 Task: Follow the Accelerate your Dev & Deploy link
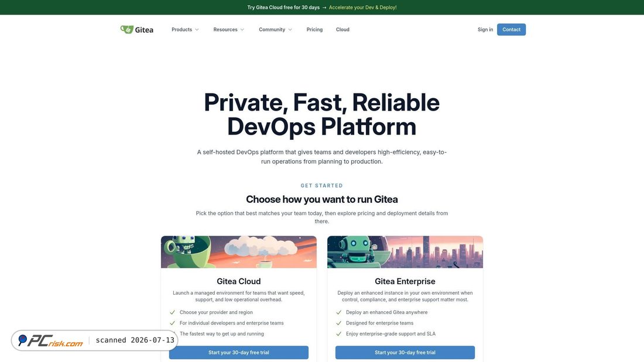(362, 8)
